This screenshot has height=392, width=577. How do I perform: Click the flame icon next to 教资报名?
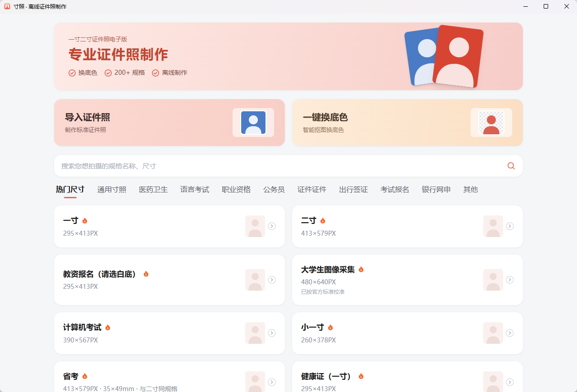coord(146,274)
